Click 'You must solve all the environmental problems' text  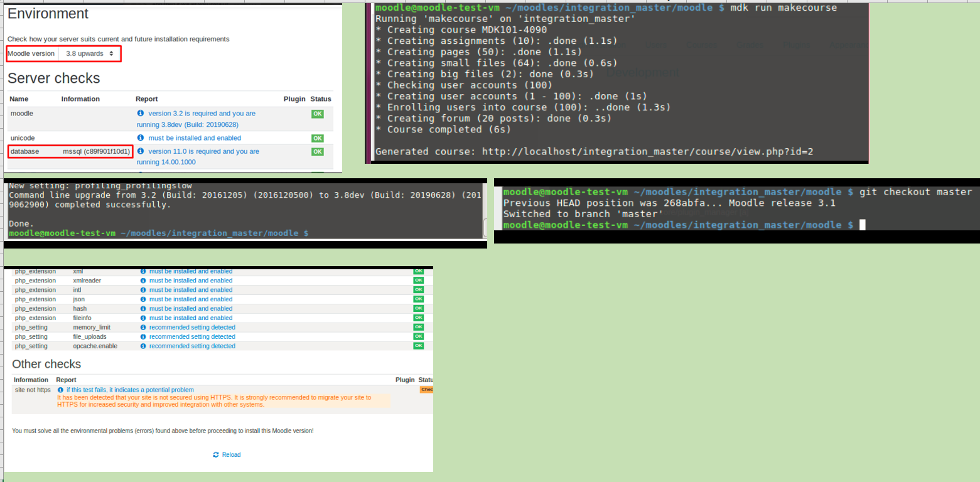point(163,431)
